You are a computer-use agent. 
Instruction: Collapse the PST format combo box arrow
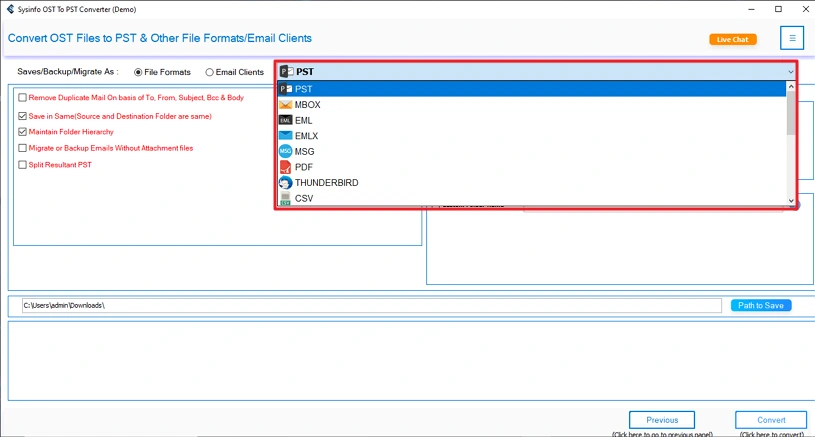pyautogui.click(x=791, y=72)
